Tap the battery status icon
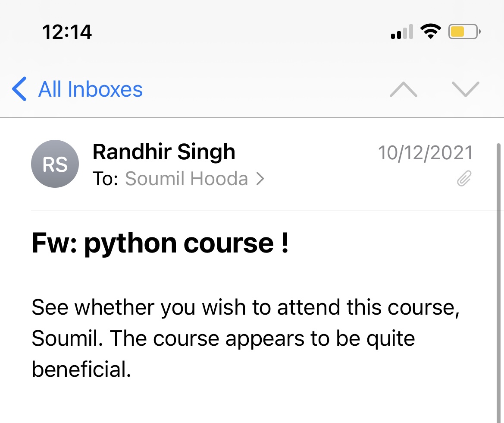The height and width of the screenshot is (423, 504). click(x=464, y=32)
